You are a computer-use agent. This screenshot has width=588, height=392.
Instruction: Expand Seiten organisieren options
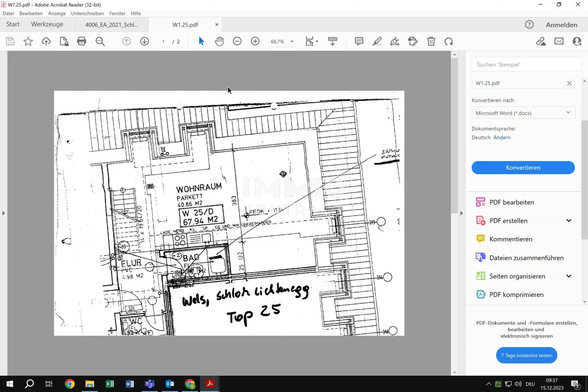pyautogui.click(x=568, y=276)
